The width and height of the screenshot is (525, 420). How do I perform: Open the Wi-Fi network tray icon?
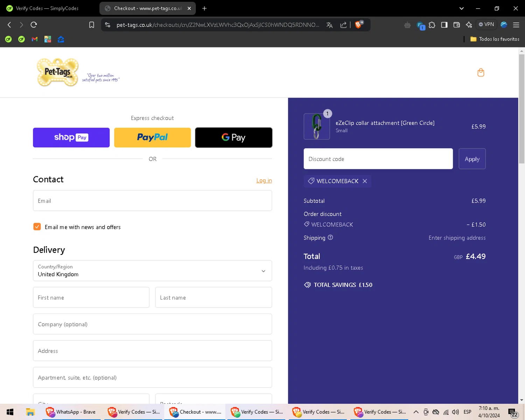click(x=446, y=412)
